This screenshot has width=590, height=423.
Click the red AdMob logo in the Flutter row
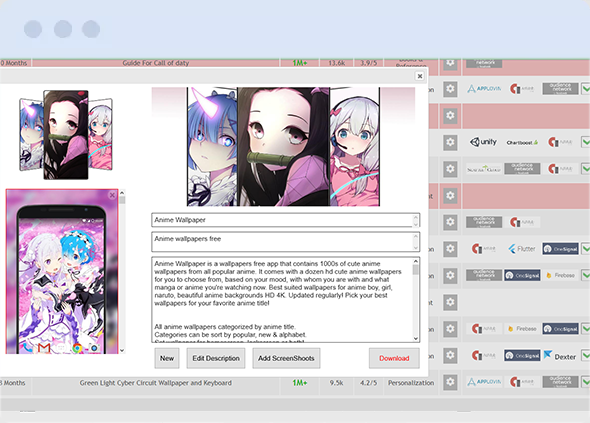[x=484, y=249]
